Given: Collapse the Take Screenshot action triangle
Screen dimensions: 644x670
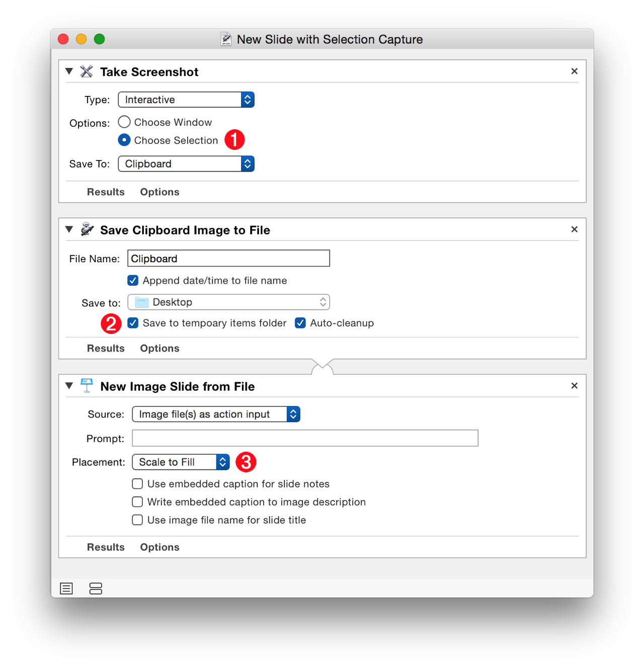Looking at the screenshot, I should coord(69,71).
